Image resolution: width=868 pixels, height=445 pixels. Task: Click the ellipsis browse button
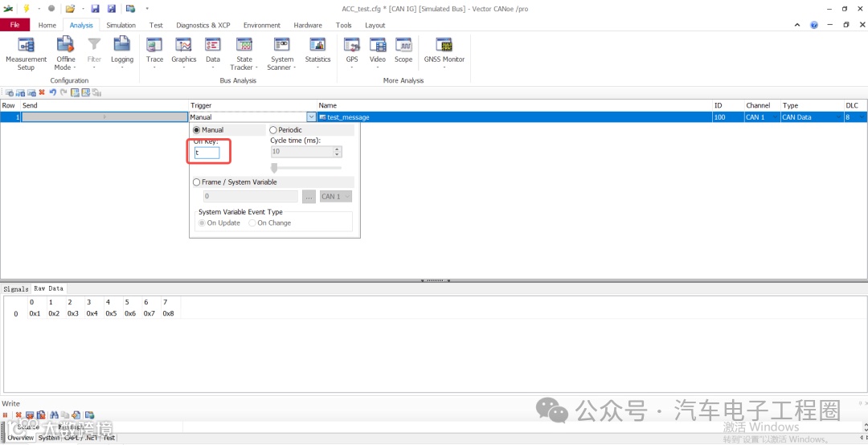tap(309, 197)
